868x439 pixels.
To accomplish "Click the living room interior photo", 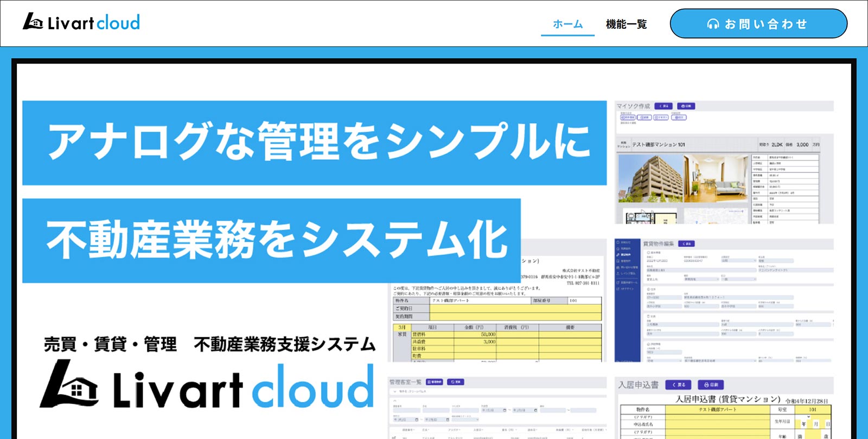I will pyautogui.click(x=716, y=177).
